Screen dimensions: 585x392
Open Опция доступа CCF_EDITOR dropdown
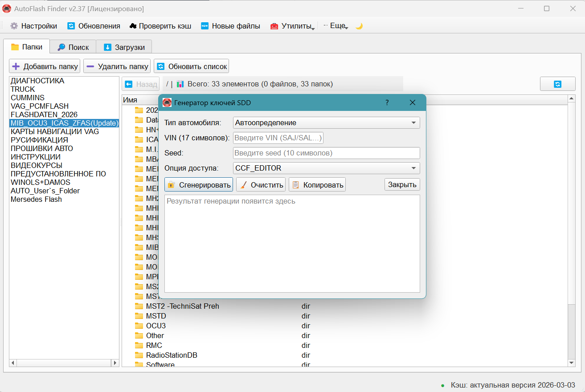point(327,168)
